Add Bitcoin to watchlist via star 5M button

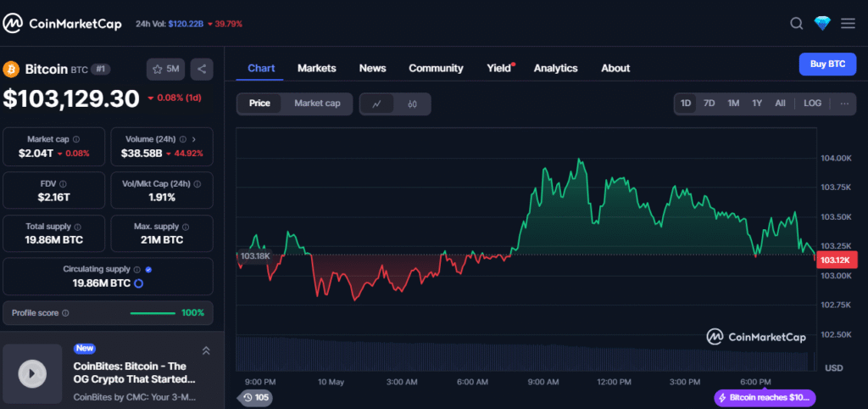click(166, 70)
